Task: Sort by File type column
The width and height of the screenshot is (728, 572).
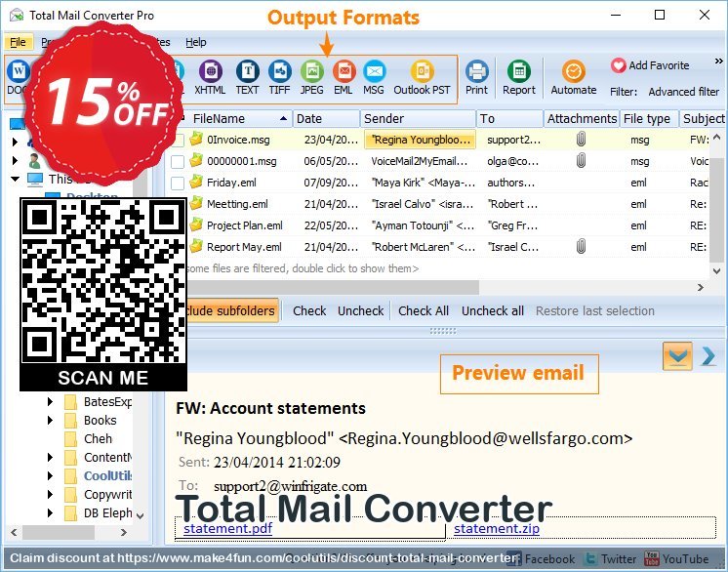Action: 649,119
